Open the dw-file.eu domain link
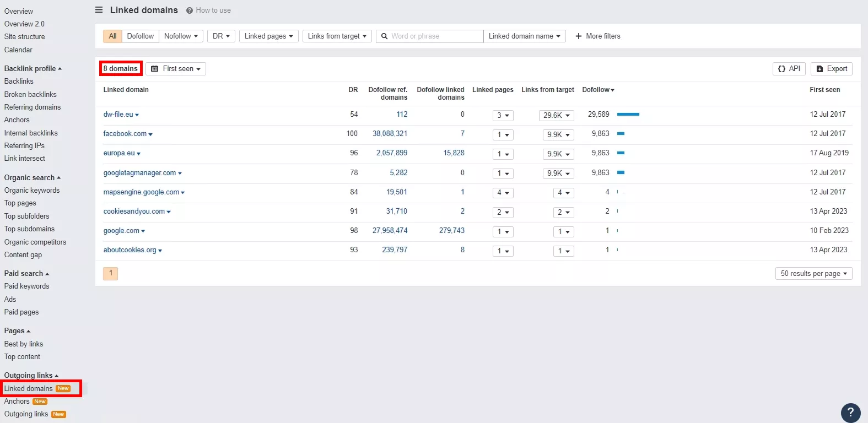868x423 pixels. coord(118,115)
